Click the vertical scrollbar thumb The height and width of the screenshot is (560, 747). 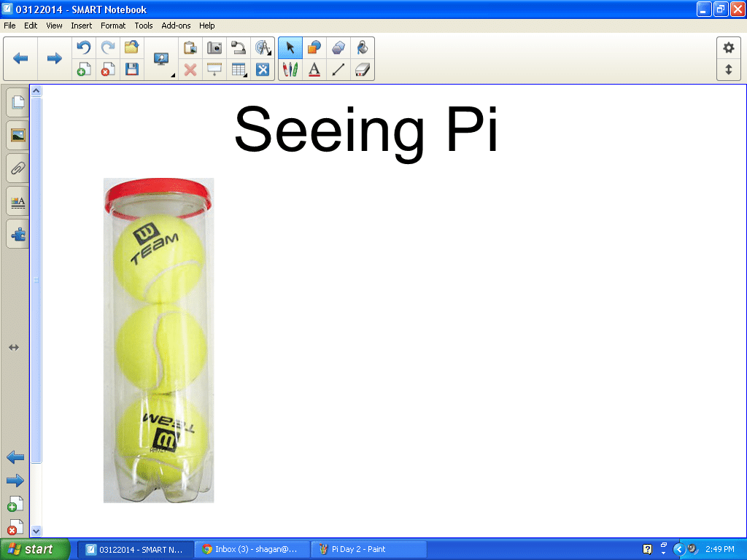(36, 279)
